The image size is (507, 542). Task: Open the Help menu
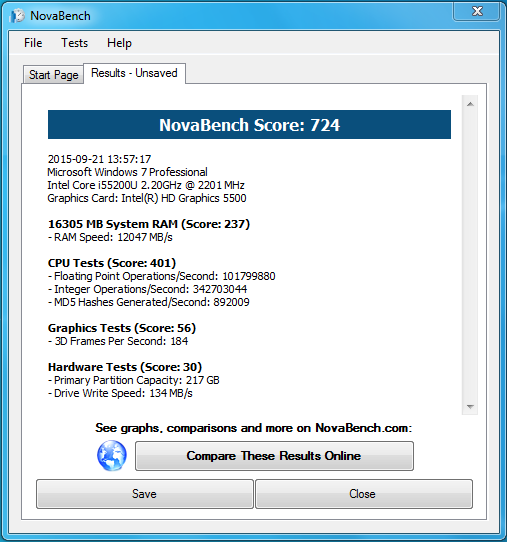coord(119,43)
